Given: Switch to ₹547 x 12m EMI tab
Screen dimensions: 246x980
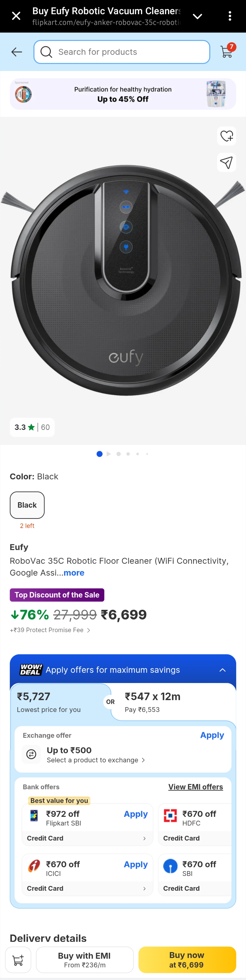Looking at the screenshot, I should 173,702.
